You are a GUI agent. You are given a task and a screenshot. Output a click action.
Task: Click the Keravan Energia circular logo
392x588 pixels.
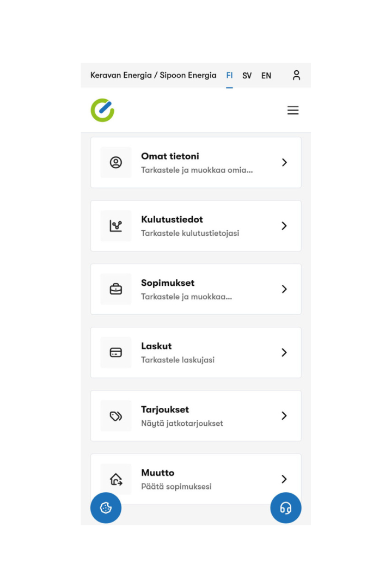pos(102,110)
